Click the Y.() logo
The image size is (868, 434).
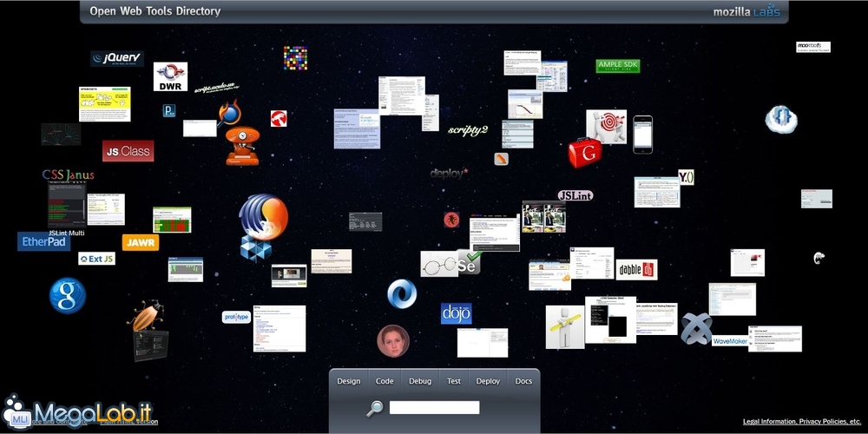[x=686, y=177]
